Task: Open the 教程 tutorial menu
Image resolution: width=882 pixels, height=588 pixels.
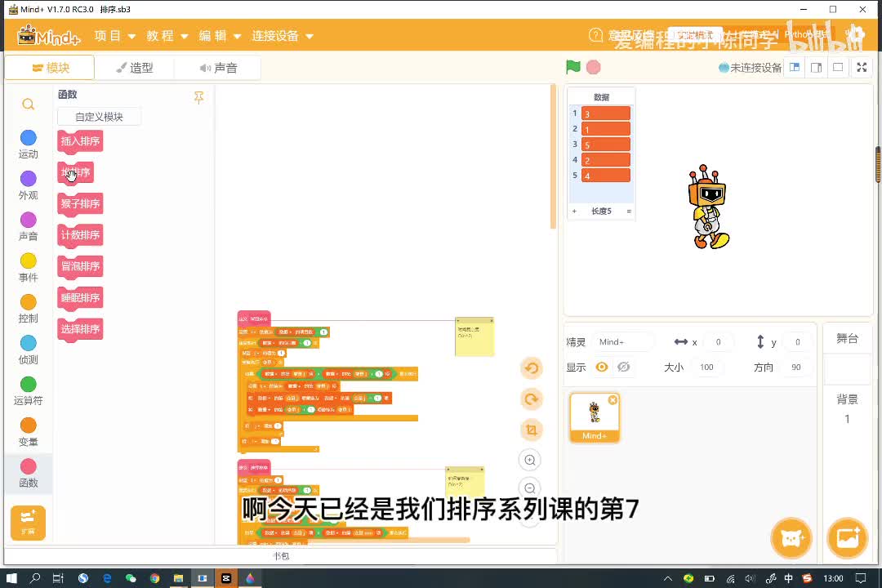Action: click(167, 36)
